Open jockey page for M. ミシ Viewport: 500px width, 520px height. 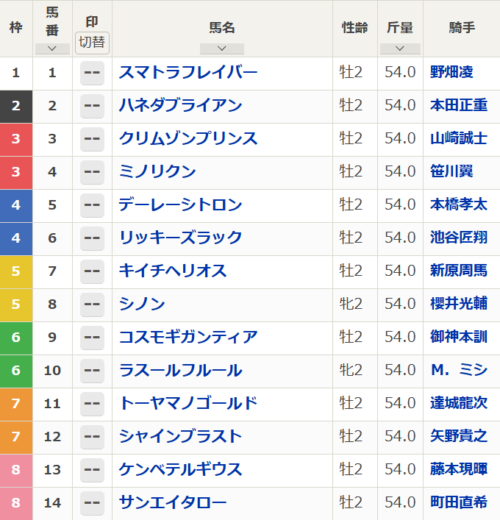459,370
